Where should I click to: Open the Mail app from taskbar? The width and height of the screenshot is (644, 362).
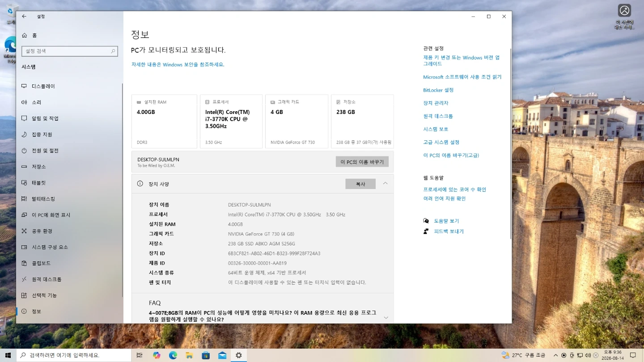(222, 355)
